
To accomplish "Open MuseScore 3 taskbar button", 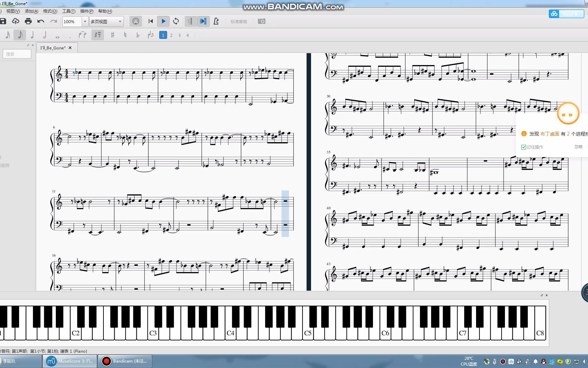I will [x=70, y=361].
